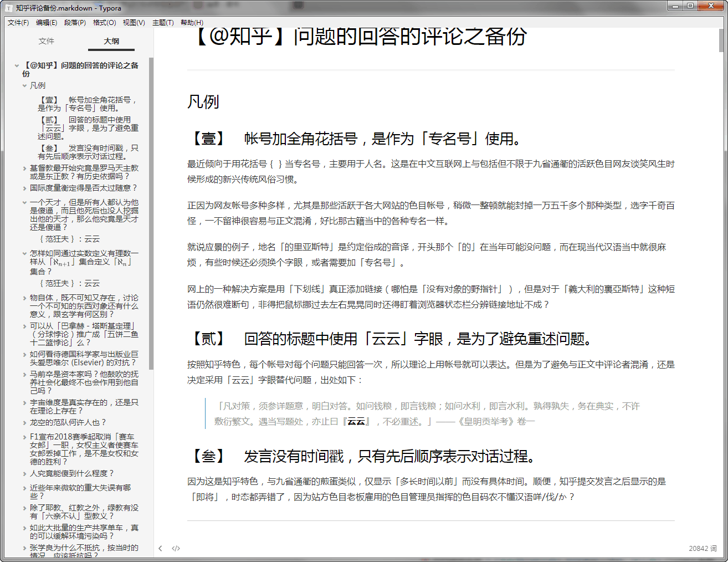Expand the 近些年来微软的重大失误 outline item
Image resolution: width=728 pixels, height=562 pixels.
[x=24, y=488]
